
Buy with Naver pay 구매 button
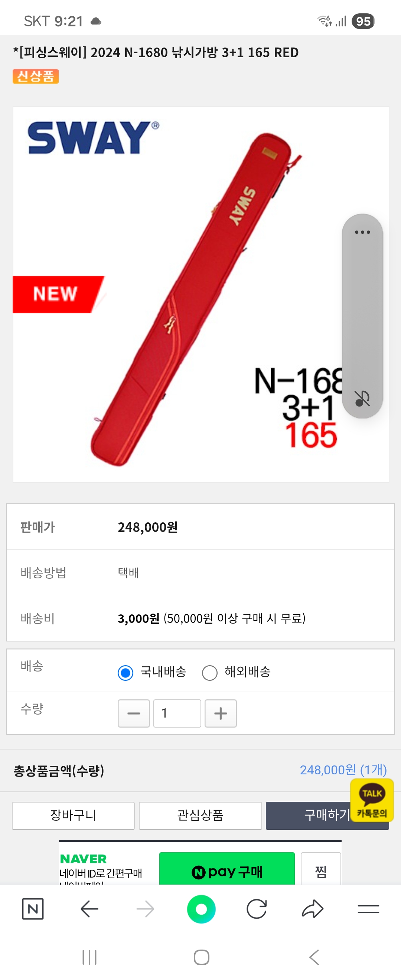coord(227,870)
